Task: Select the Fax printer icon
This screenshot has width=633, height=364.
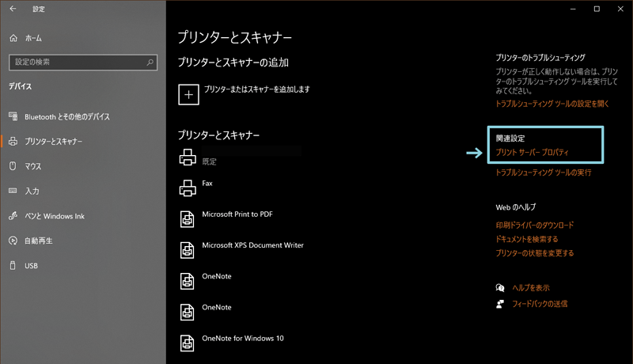Action: pyautogui.click(x=188, y=188)
